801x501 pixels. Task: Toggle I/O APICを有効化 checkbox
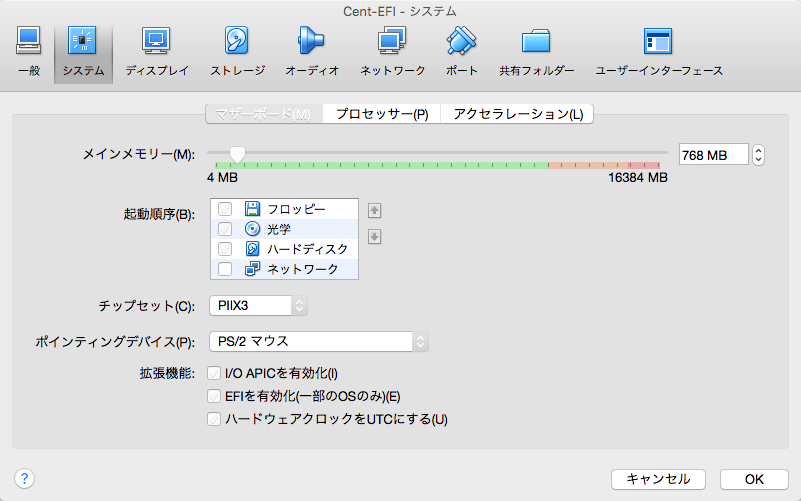coord(214,373)
